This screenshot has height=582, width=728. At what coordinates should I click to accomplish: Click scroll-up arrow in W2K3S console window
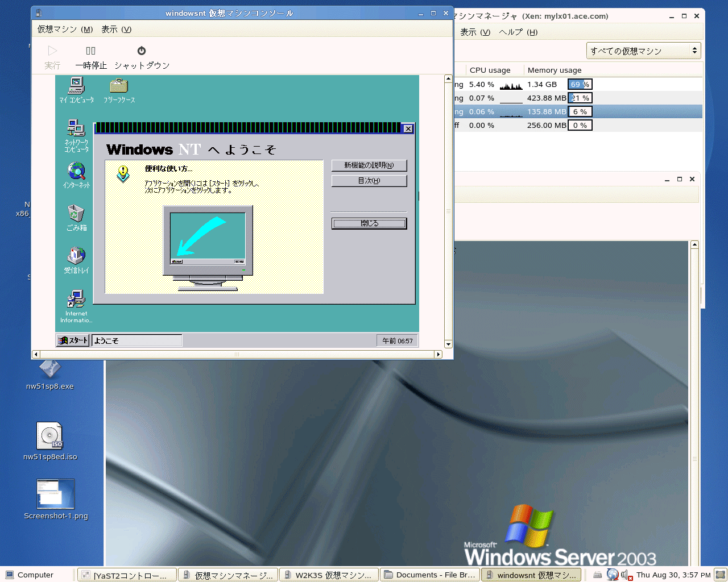[694, 244]
